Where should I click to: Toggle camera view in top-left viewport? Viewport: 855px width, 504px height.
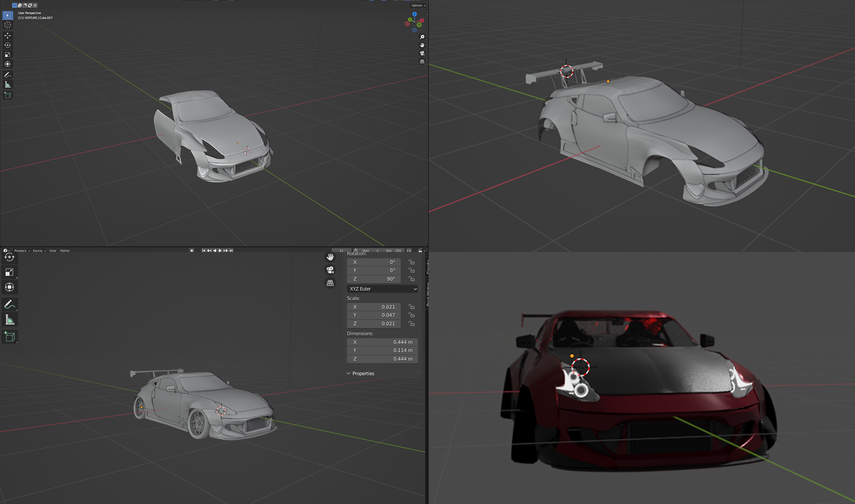click(422, 53)
